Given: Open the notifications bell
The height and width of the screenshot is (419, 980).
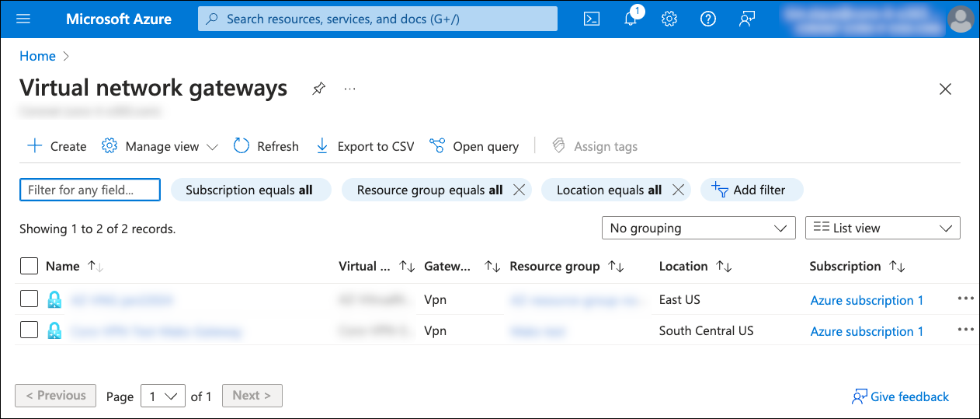Looking at the screenshot, I should click(x=631, y=19).
